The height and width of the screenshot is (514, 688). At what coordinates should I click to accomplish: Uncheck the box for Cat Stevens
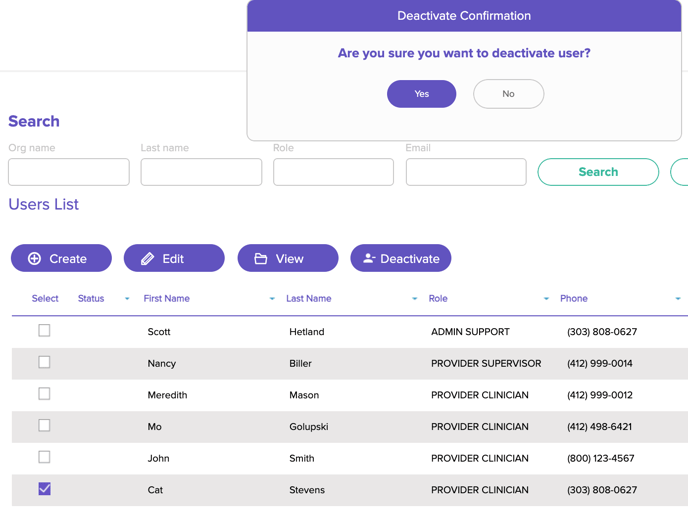coord(44,489)
